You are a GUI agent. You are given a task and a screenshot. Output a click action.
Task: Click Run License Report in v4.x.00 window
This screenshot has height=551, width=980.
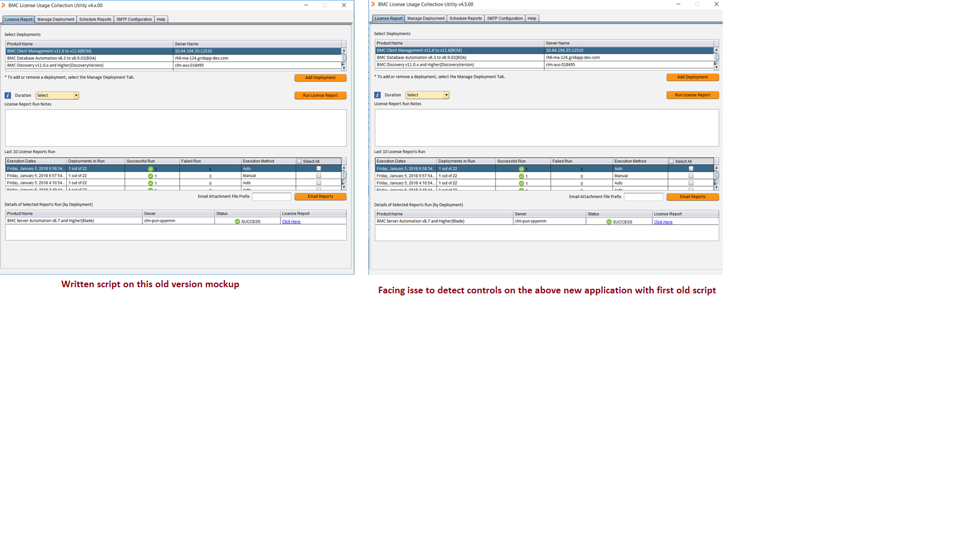(x=321, y=95)
